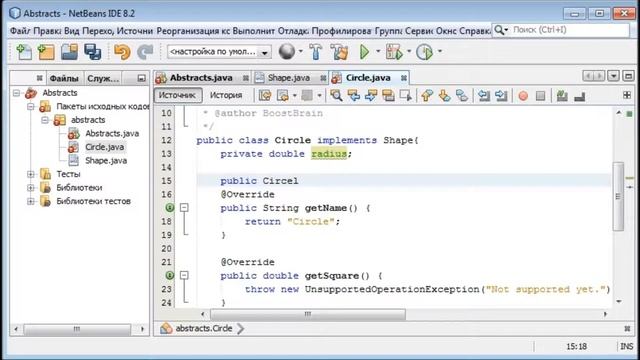
Task: Open the documents list dropdown above editor
Action: [613, 76]
